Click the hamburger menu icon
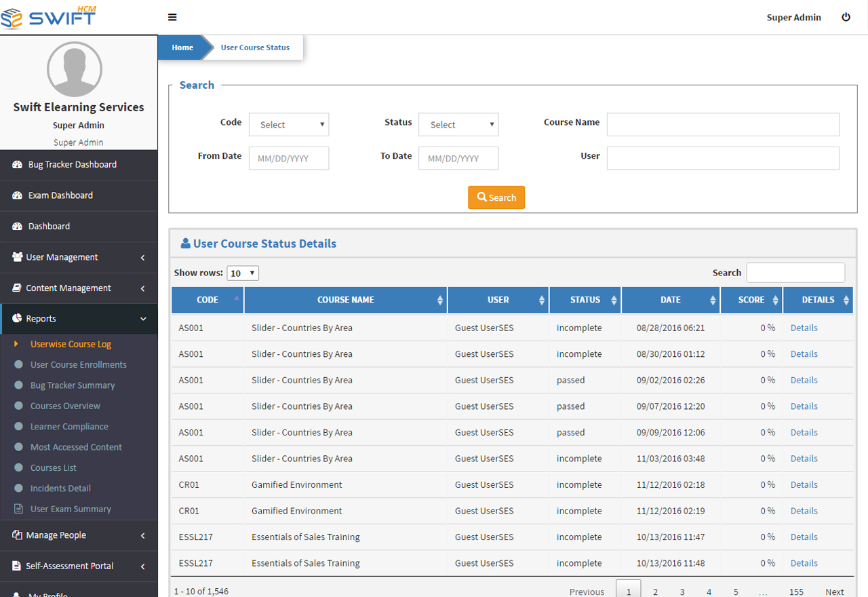The image size is (868, 597). click(x=172, y=18)
